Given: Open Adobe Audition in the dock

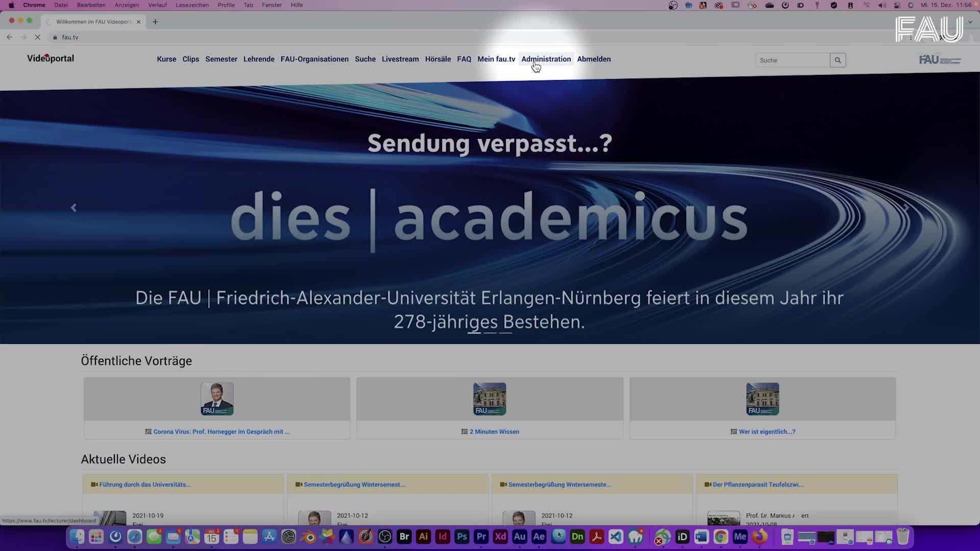Looking at the screenshot, I should pyautogui.click(x=520, y=537).
